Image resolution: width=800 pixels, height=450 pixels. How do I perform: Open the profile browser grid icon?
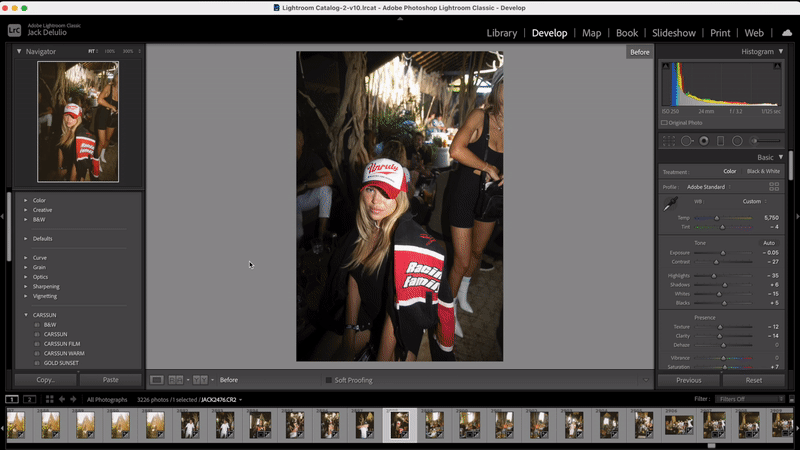(x=774, y=187)
